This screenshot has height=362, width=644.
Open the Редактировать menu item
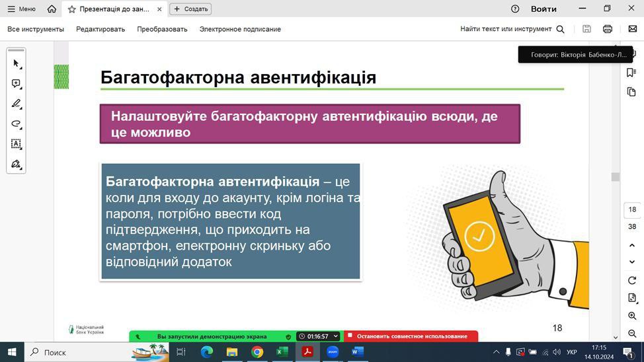coord(101,29)
